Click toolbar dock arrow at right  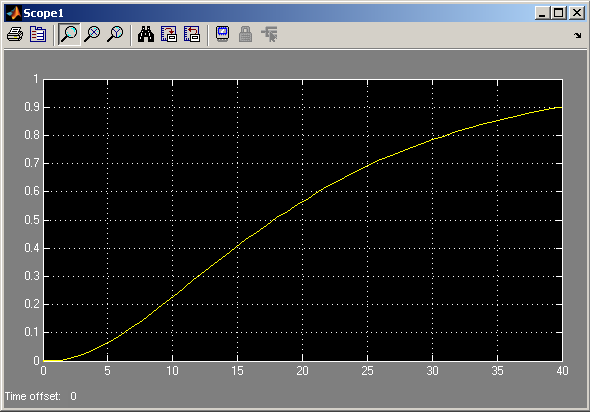(x=577, y=35)
